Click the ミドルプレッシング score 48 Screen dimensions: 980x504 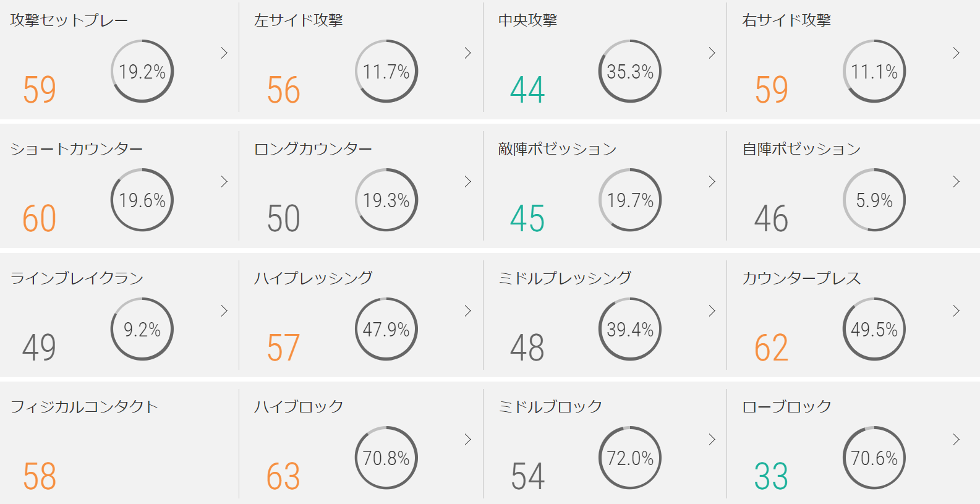tap(527, 348)
